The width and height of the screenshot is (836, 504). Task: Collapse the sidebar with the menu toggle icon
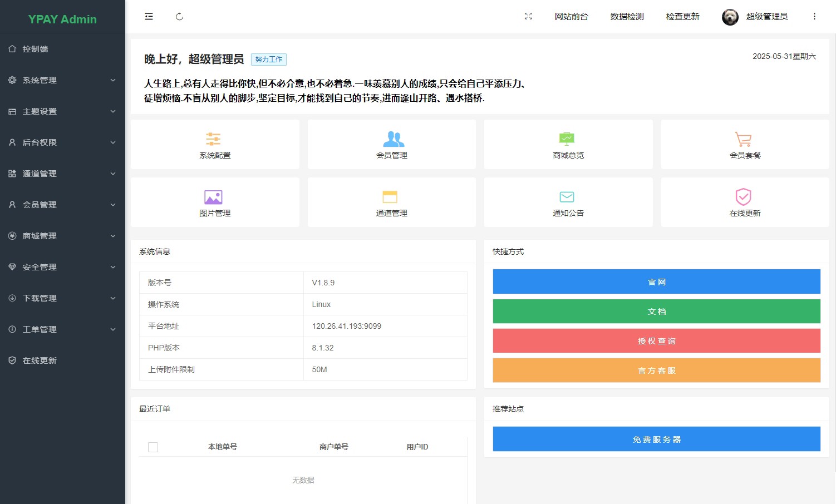pos(149,17)
